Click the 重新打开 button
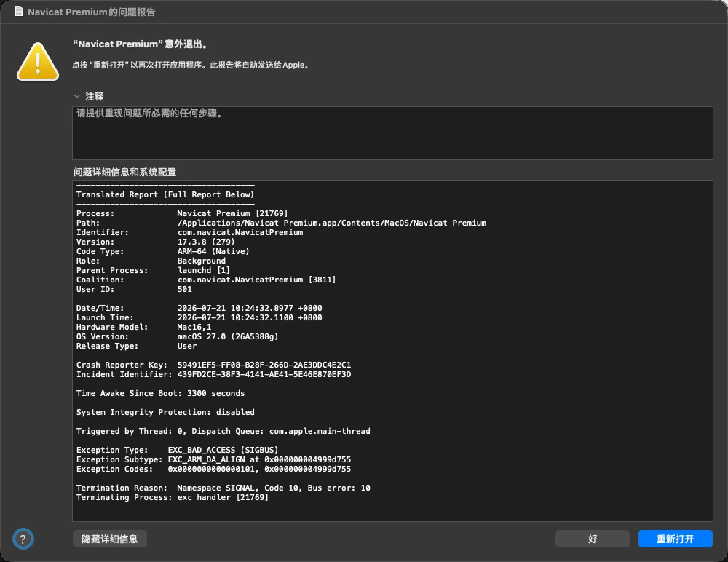 point(675,539)
